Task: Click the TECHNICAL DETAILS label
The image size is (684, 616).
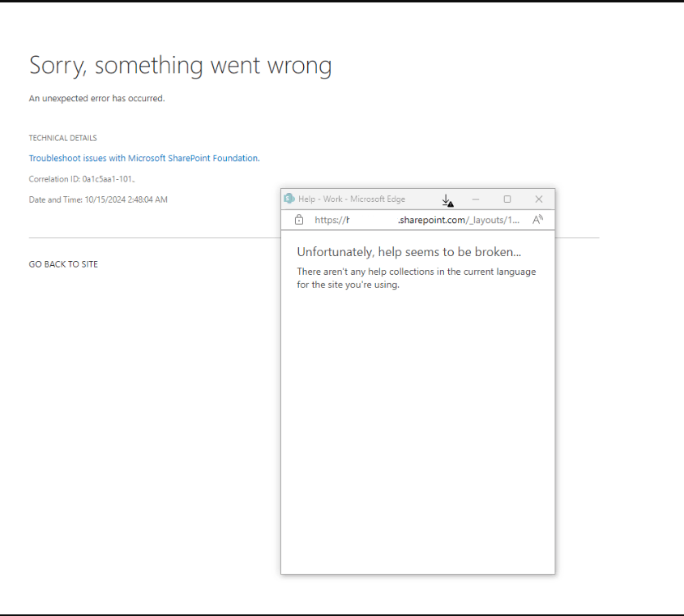Action: pos(63,138)
